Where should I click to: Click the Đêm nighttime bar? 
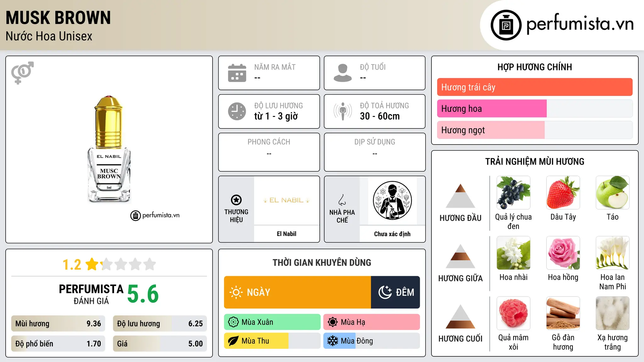point(396,292)
